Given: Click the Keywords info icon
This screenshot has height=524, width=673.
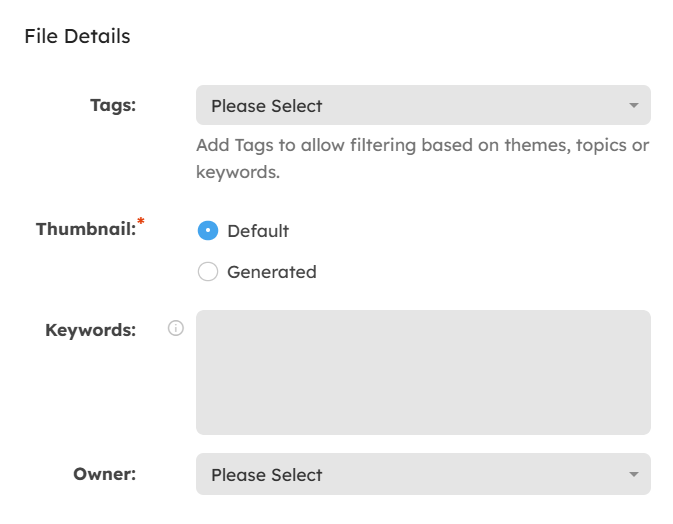Looking at the screenshot, I should click(x=176, y=328).
